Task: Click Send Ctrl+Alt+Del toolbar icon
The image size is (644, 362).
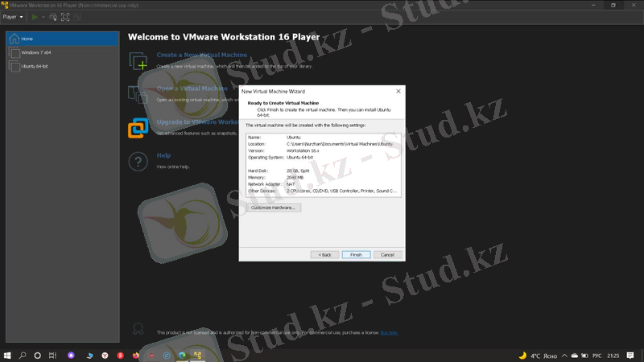Action: (53, 17)
